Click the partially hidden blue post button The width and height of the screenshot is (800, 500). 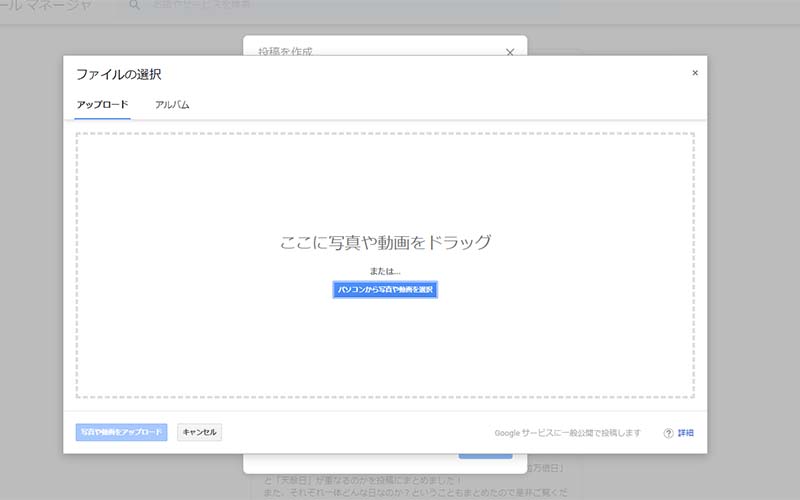485,456
